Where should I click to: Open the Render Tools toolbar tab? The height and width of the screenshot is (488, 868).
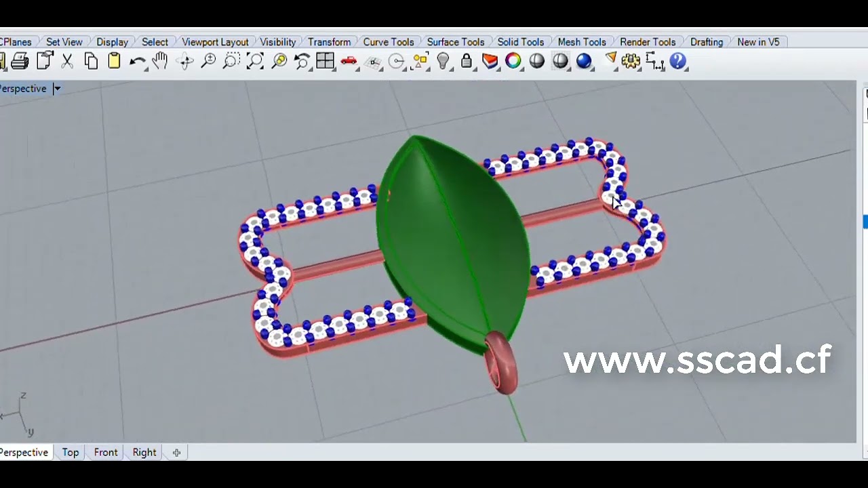tap(648, 42)
